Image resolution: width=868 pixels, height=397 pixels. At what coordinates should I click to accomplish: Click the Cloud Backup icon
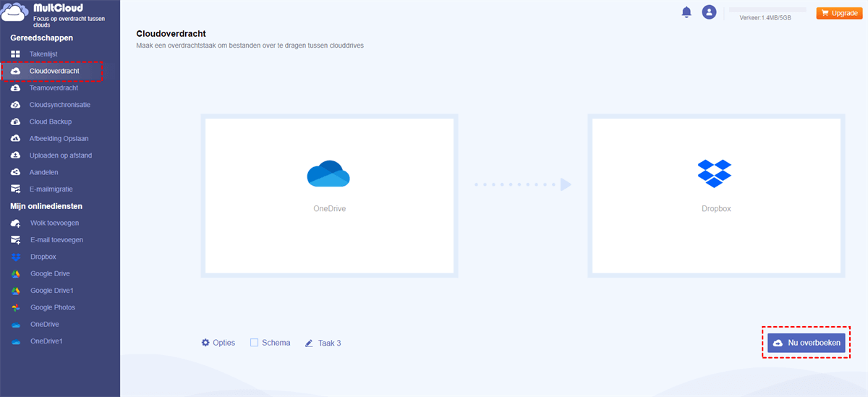pyautogui.click(x=15, y=121)
